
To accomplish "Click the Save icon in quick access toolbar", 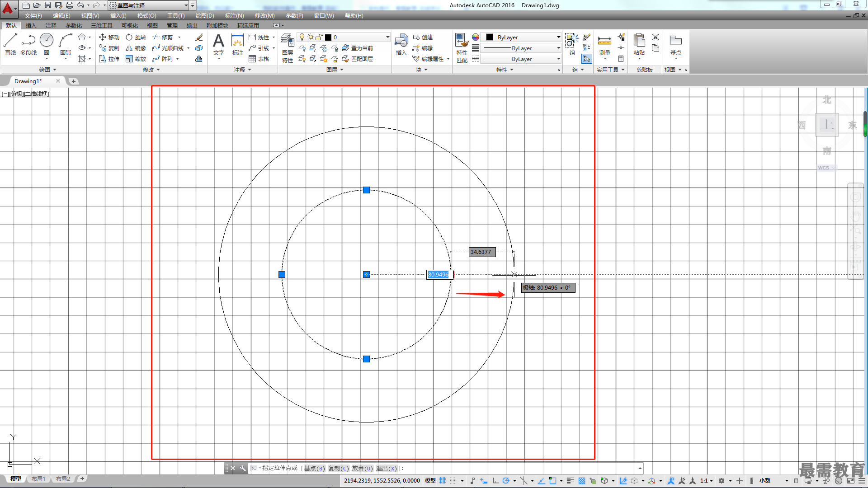I will tap(48, 5).
